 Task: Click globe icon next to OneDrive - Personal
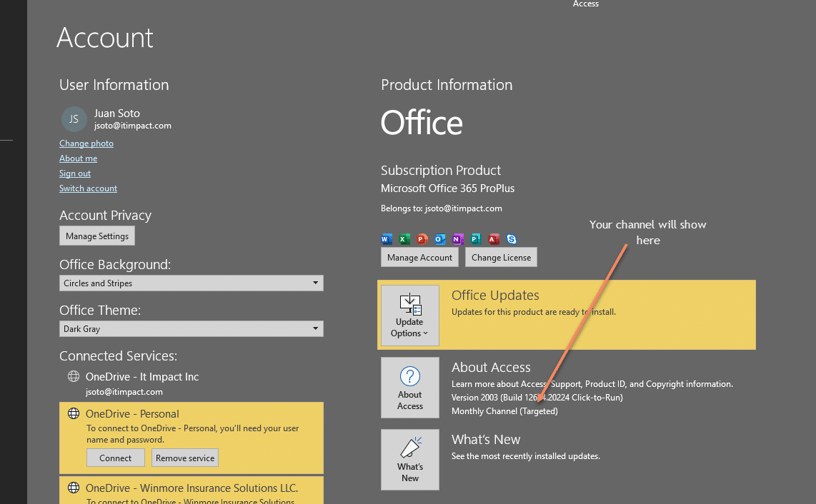pyautogui.click(x=74, y=413)
